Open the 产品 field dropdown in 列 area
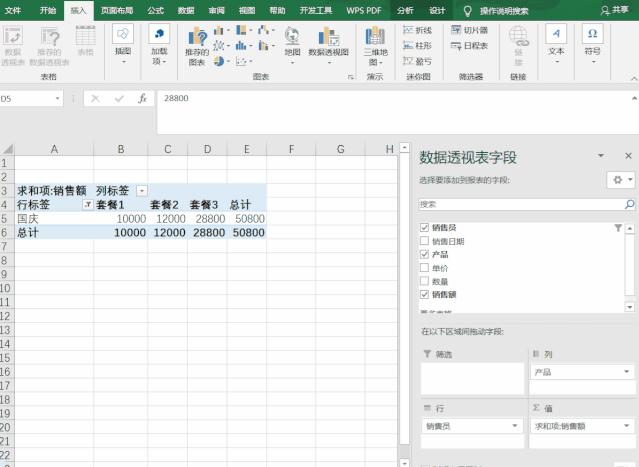 pos(626,372)
